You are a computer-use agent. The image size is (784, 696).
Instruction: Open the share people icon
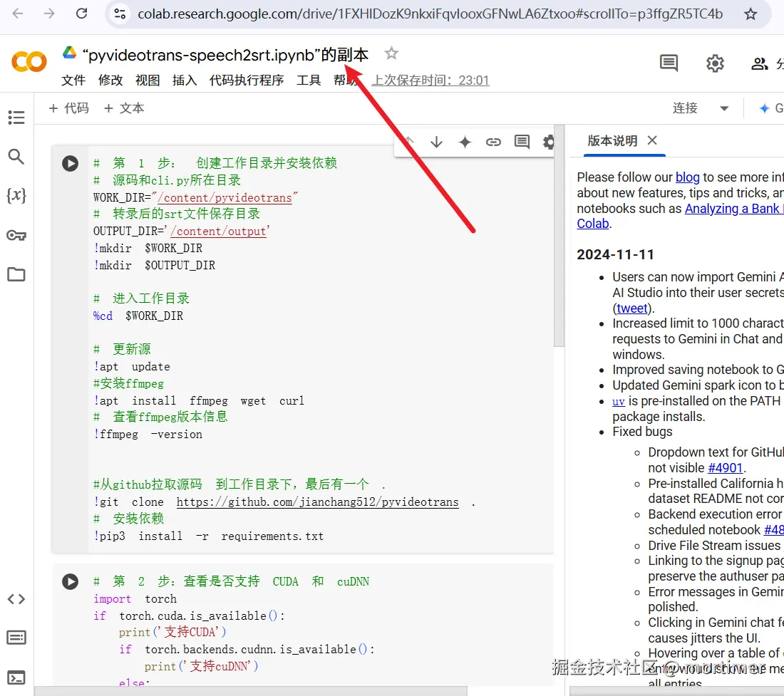point(760,63)
